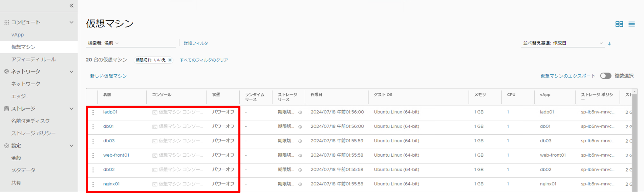The image size is (644, 193).
Task: Open actions menu for ladp01 row
Action: (93, 112)
